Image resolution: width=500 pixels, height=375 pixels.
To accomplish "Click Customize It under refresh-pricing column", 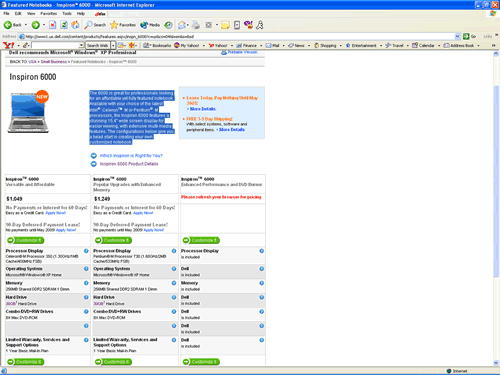I will point(201,240).
